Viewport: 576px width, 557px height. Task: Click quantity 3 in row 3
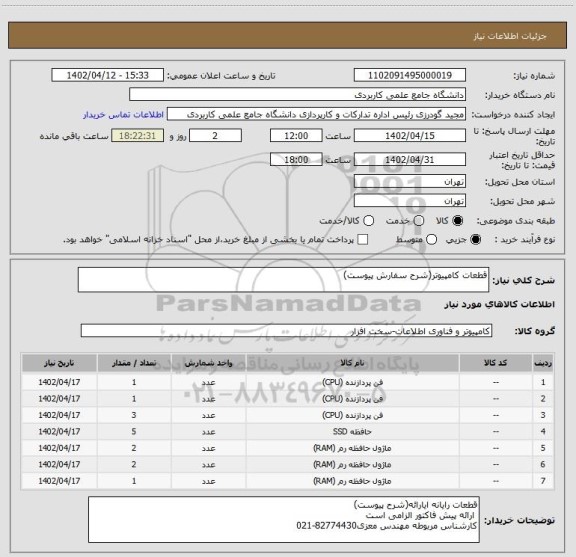[x=134, y=415]
